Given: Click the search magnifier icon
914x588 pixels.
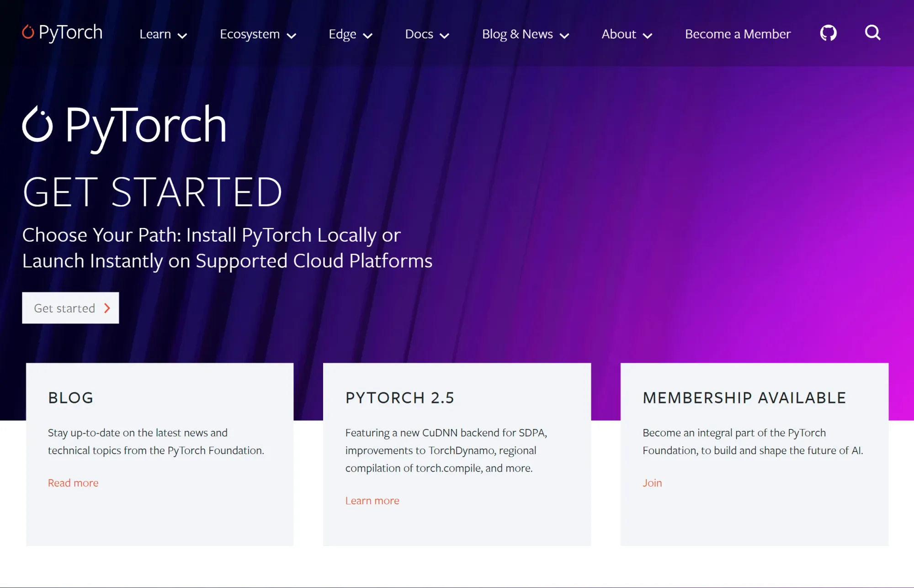Looking at the screenshot, I should 872,33.
